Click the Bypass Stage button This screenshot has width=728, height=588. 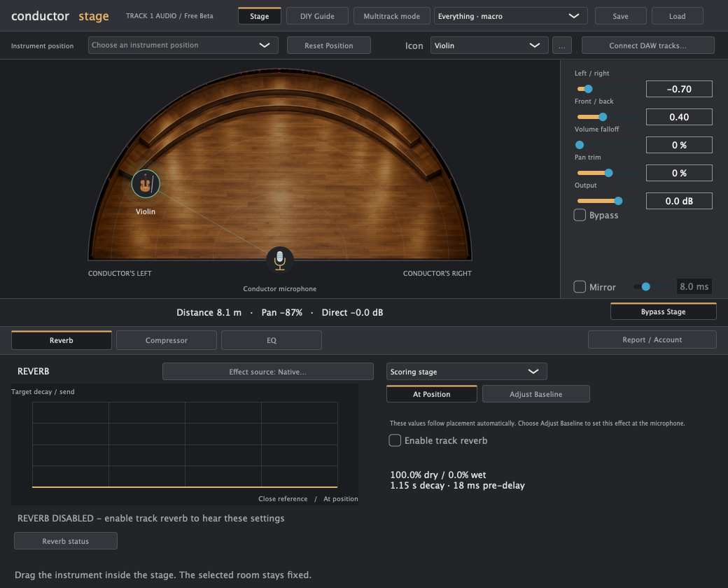tap(663, 311)
